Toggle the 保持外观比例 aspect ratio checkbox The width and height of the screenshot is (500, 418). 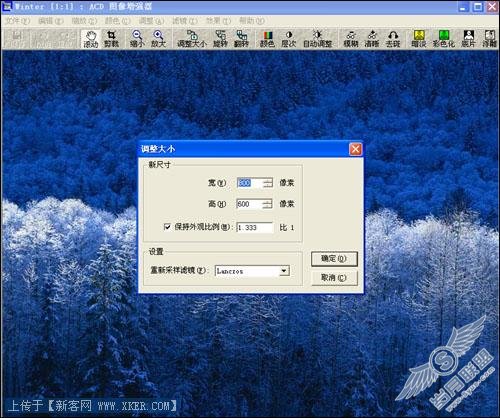point(167,227)
